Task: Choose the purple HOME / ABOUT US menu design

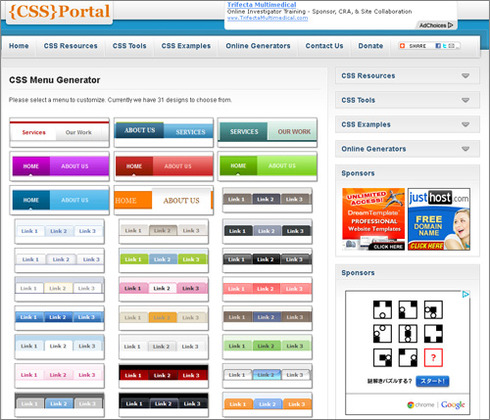Action: [x=59, y=166]
